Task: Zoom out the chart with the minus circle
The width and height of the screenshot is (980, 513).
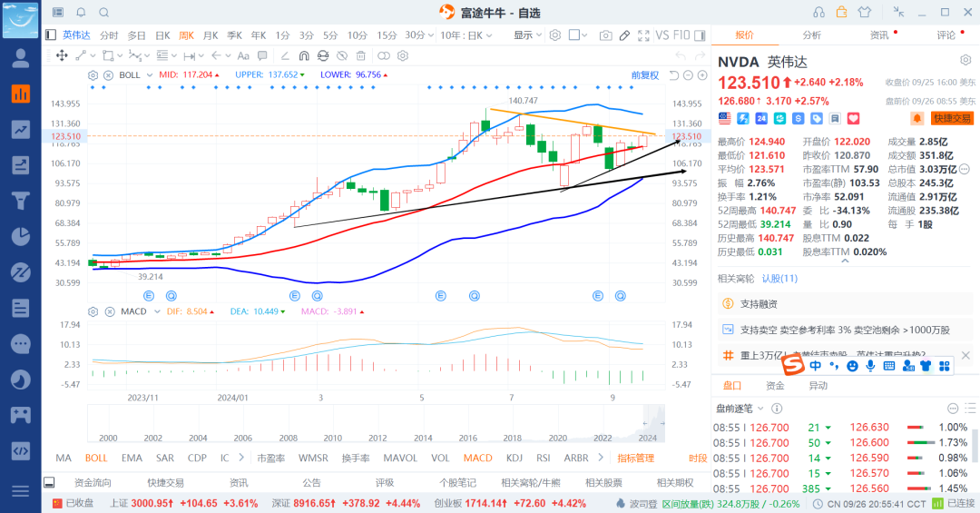Action: [688, 75]
